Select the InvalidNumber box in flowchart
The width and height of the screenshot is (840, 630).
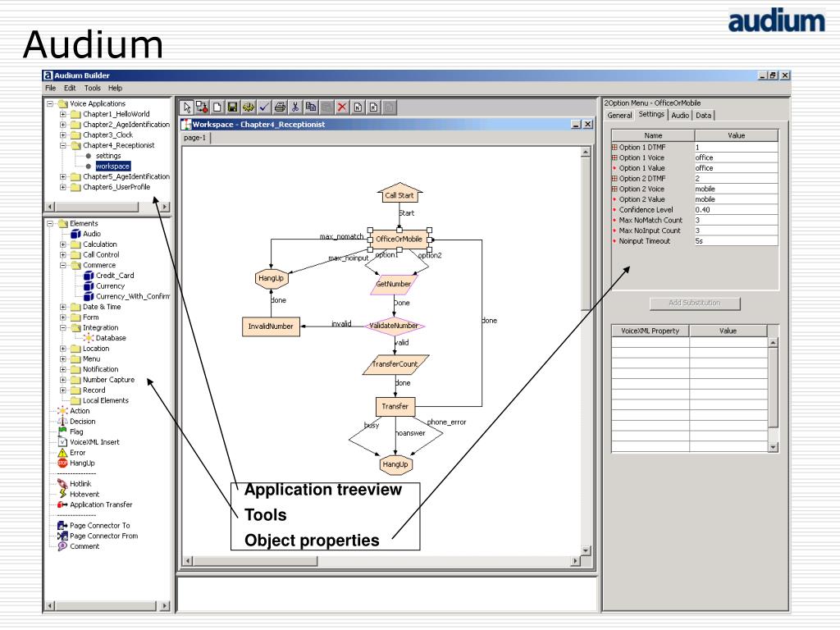tap(271, 326)
